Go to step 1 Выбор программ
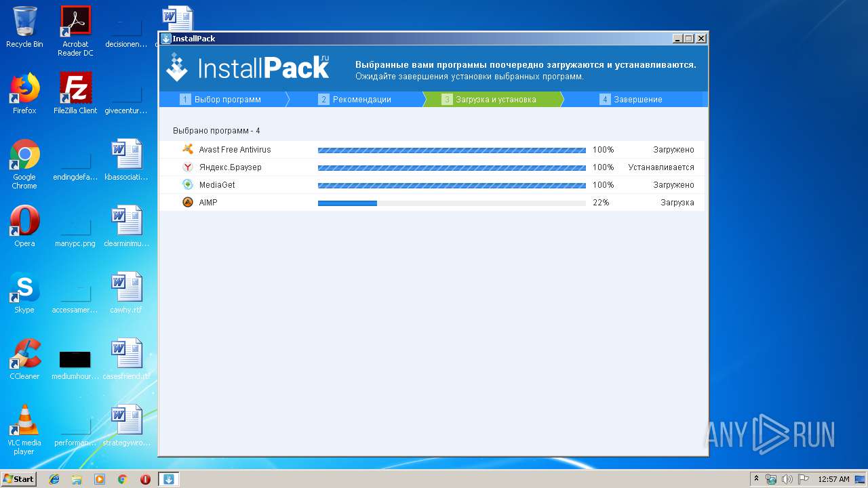868x488 pixels. click(x=222, y=100)
